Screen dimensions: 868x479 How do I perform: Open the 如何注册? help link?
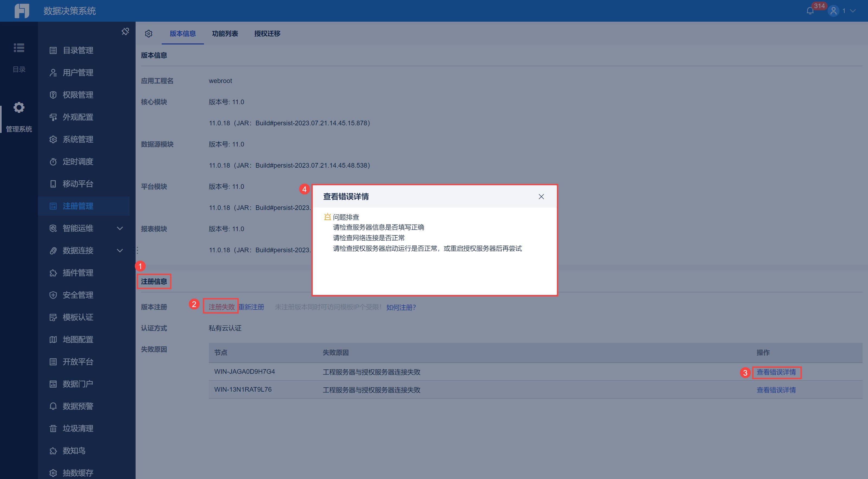coord(401,307)
